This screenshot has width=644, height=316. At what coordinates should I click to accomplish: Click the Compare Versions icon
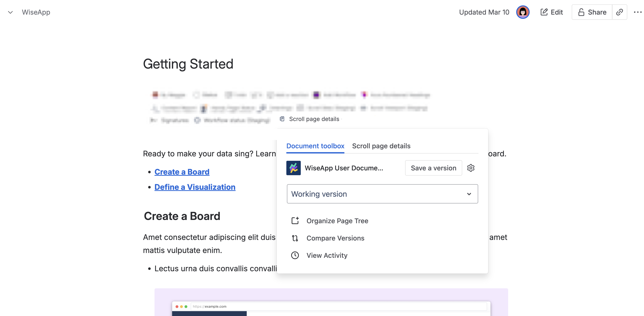pos(295,238)
